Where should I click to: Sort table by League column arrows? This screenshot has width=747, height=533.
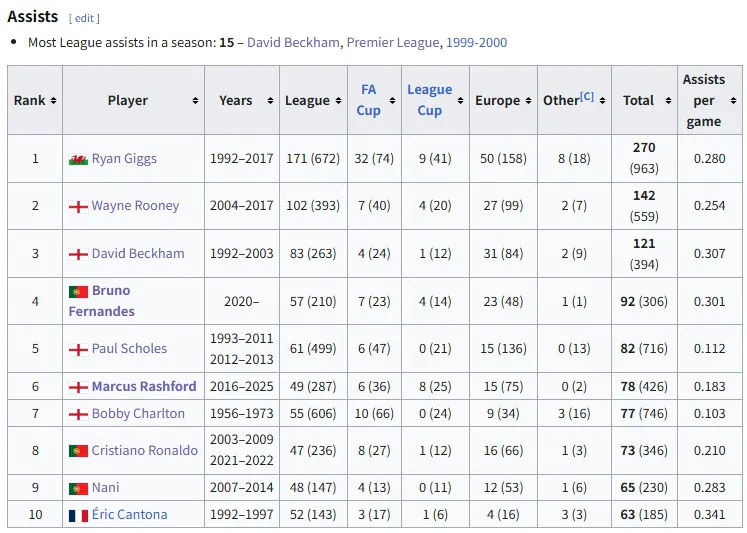coord(338,101)
